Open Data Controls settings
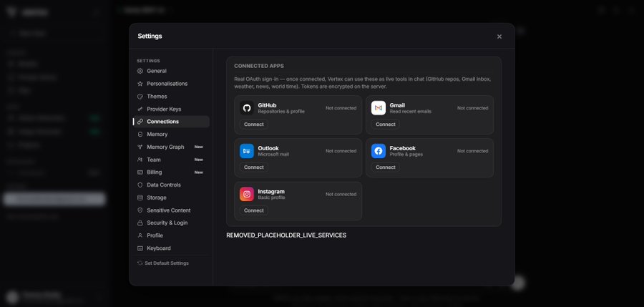This screenshot has width=644, height=307. (x=171, y=185)
